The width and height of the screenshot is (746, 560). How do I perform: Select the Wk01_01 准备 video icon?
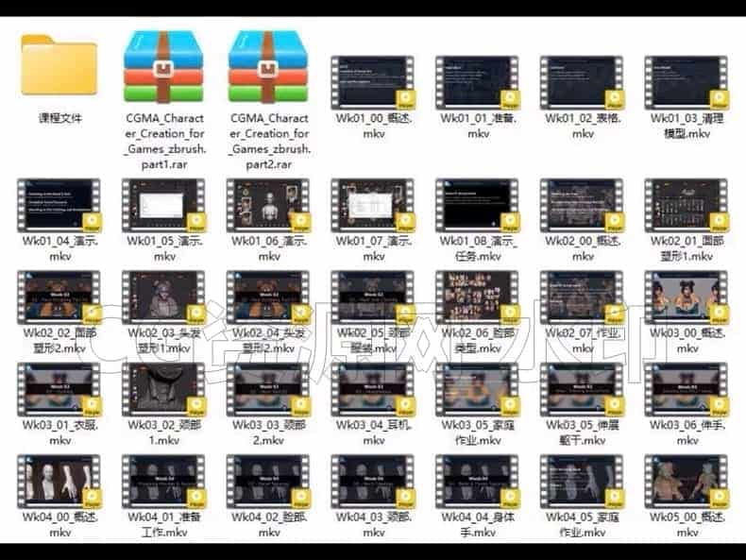click(x=478, y=83)
